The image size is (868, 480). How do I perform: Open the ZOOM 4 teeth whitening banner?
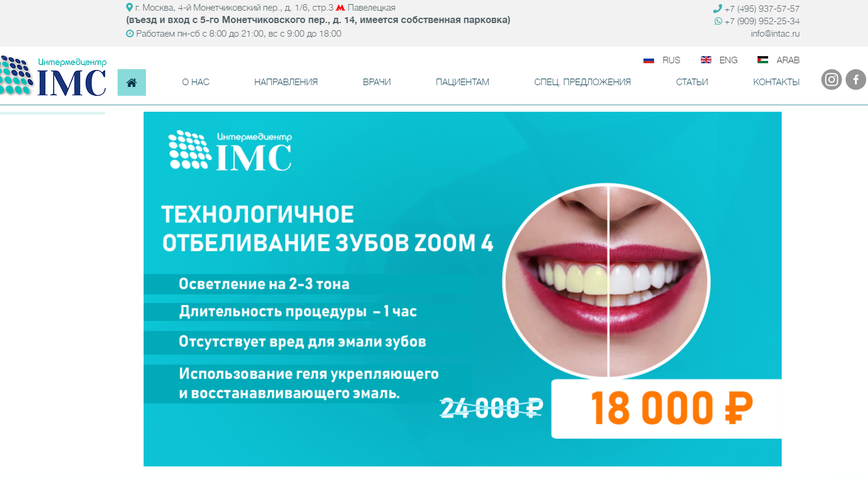click(x=463, y=289)
